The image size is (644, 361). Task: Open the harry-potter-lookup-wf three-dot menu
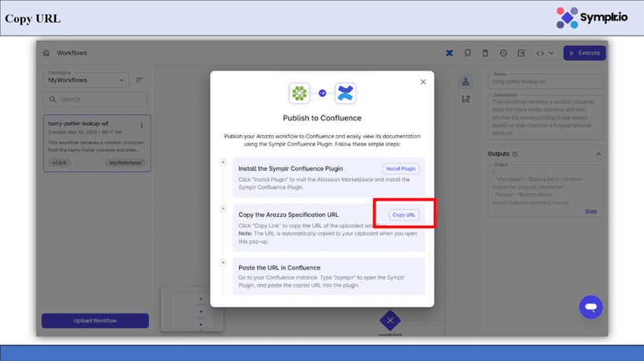pos(142,125)
